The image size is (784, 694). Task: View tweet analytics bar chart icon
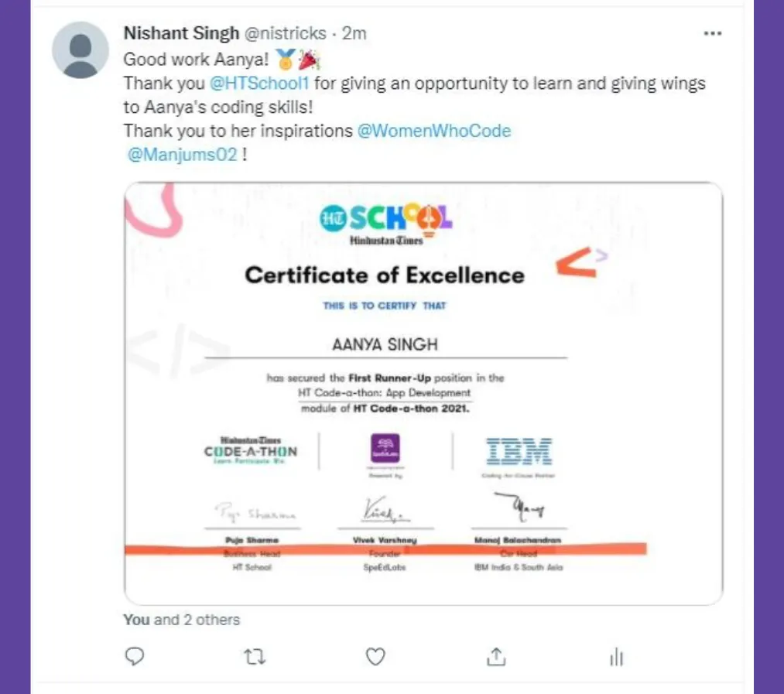pyautogui.click(x=617, y=657)
